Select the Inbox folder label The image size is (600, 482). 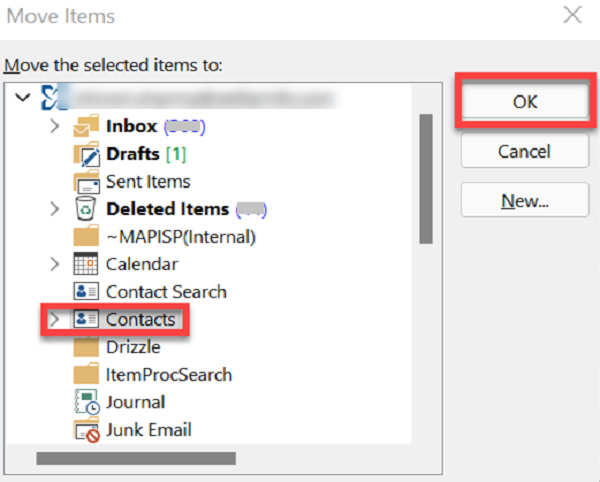pyautogui.click(x=132, y=126)
